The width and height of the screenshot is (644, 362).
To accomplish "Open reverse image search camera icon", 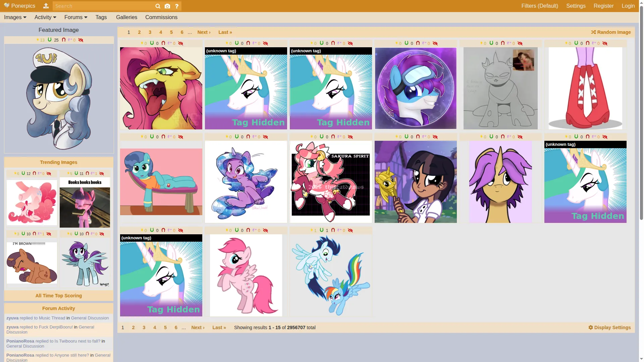I will (x=167, y=6).
